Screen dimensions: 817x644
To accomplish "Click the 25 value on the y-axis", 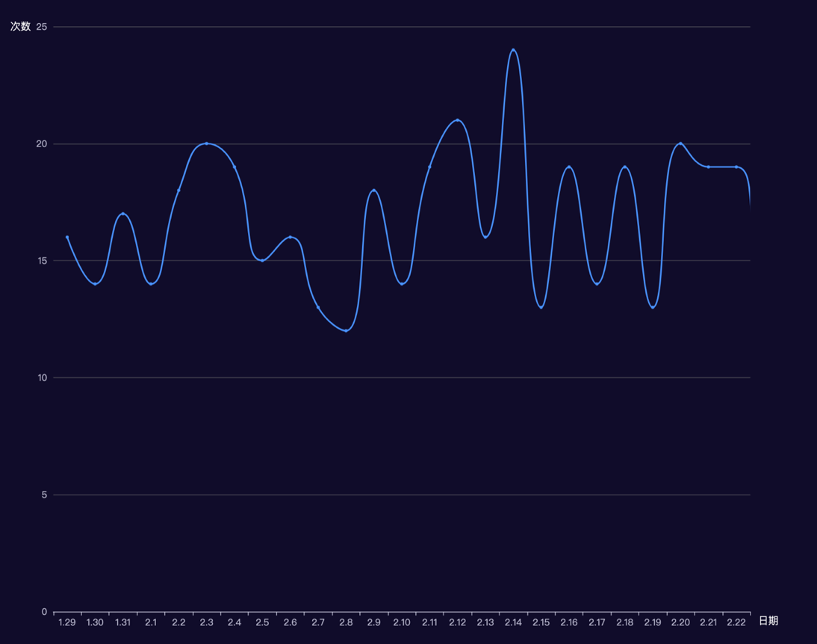I will coord(41,27).
